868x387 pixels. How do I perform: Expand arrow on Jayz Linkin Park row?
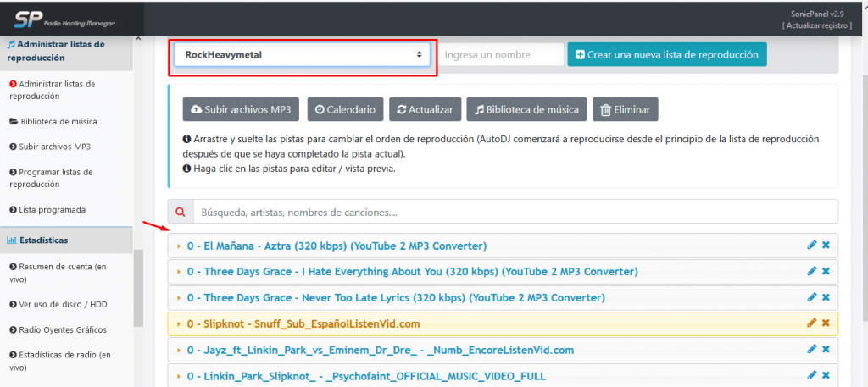pos(179,350)
